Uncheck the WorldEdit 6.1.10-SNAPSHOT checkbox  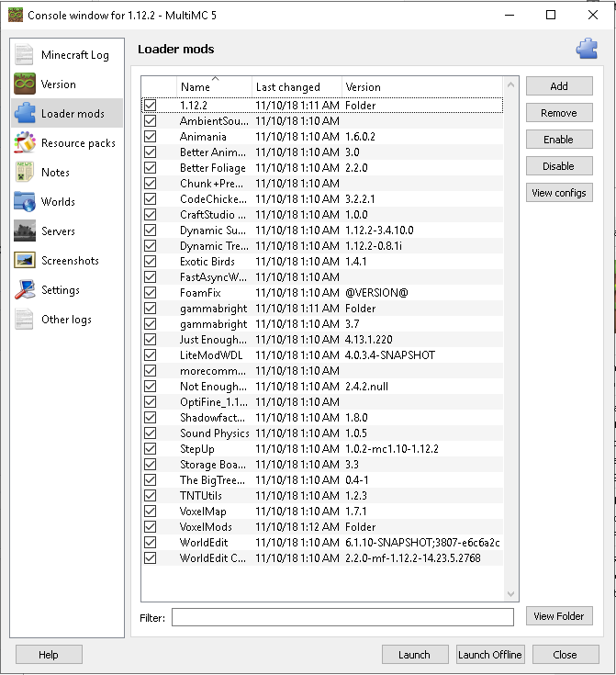pos(151,543)
